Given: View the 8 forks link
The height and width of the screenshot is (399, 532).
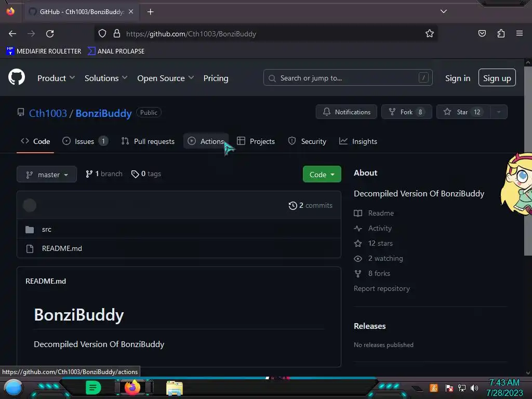Looking at the screenshot, I should tap(372, 273).
